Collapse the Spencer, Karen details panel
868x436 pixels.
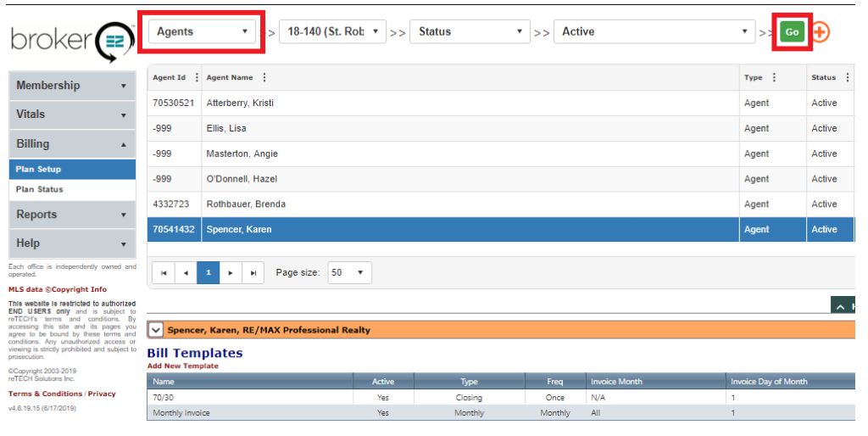click(156, 330)
